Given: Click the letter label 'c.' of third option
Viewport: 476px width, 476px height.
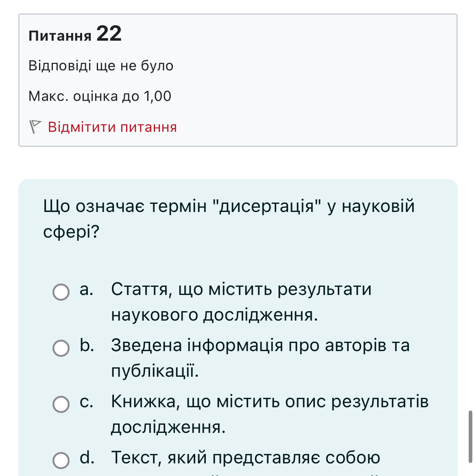Looking at the screenshot, I should point(87,402).
